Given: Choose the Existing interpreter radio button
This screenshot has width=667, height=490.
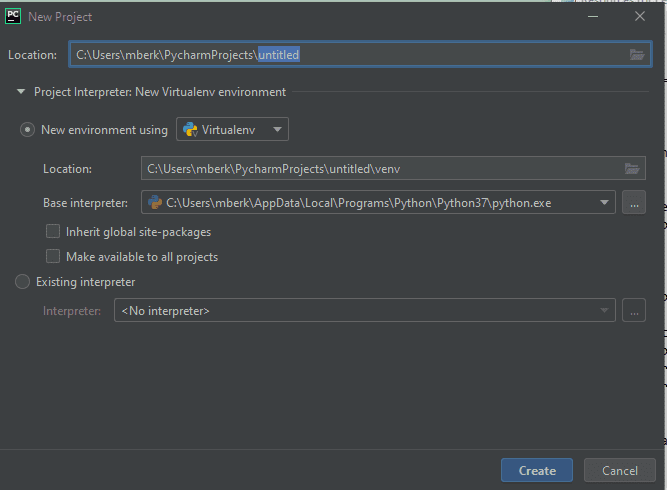Looking at the screenshot, I should point(23,282).
